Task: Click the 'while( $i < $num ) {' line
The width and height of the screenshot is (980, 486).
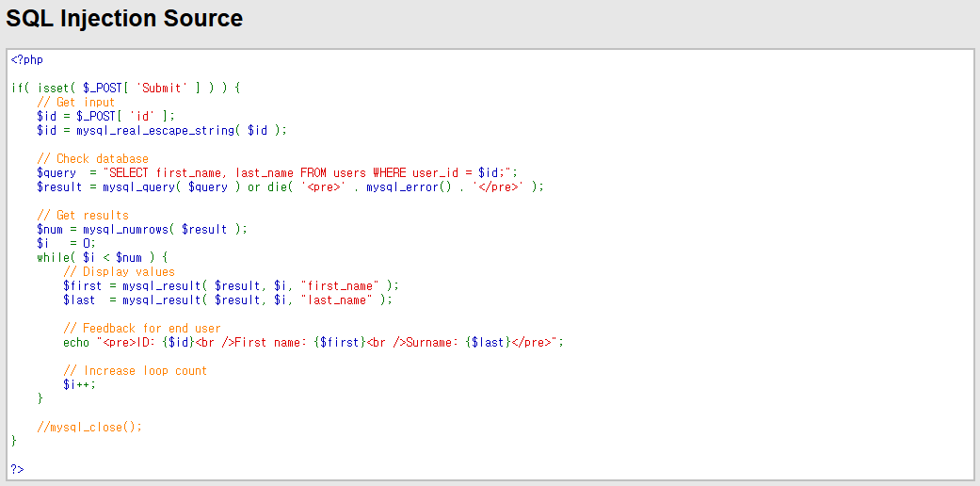Action: click(x=103, y=258)
